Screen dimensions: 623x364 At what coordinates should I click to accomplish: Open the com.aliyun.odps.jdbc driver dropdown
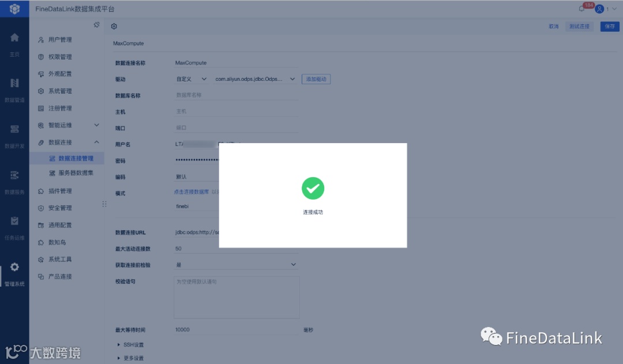tap(255, 79)
